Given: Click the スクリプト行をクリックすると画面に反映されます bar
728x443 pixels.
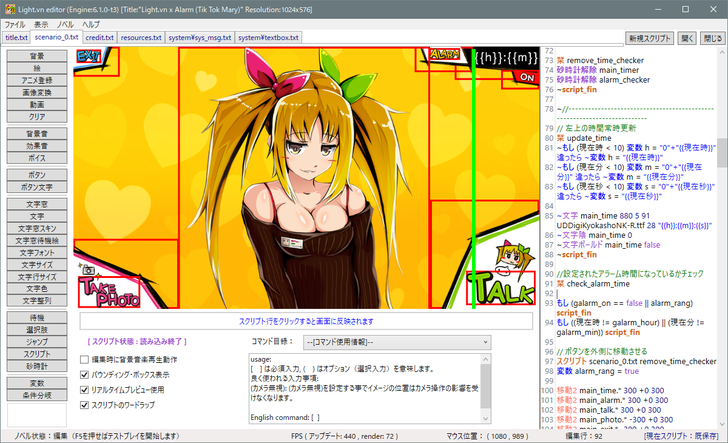Looking at the screenshot, I should point(306,321).
